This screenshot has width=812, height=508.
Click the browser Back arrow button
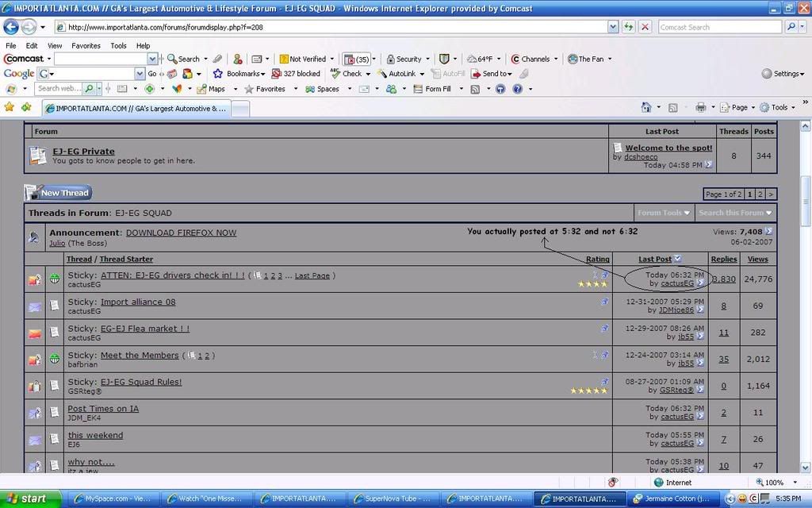point(11,27)
